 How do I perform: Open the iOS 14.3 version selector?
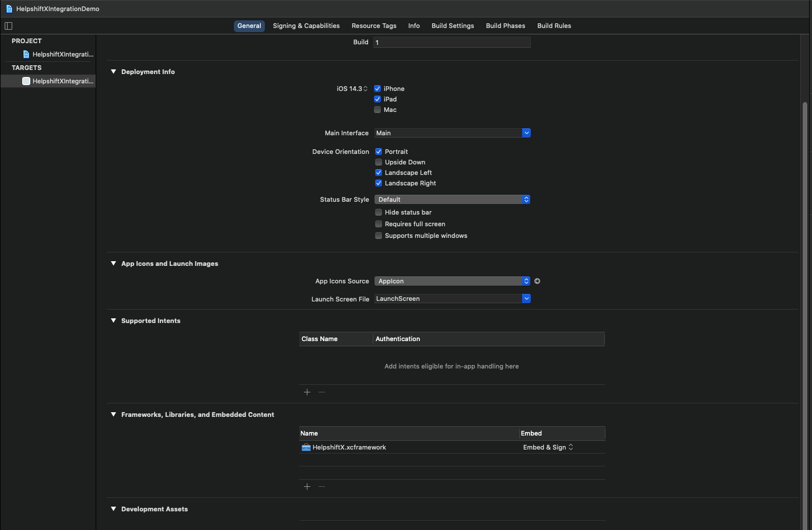(352, 89)
